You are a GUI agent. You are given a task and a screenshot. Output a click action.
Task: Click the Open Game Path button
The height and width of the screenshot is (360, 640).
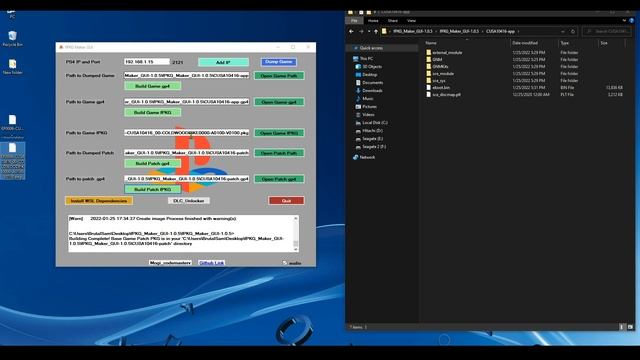[x=279, y=76]
